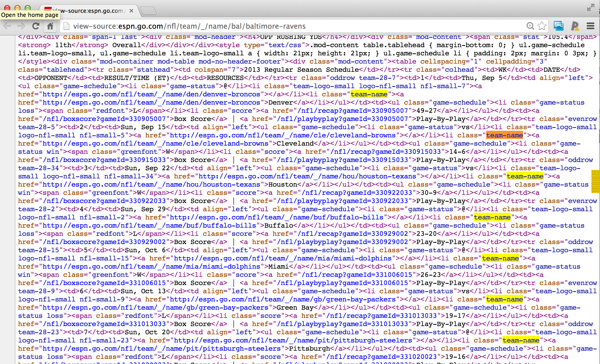Click the 'Houston' link text
Image resolution: width=600 pixels, height=364 pixels.
[283, 185]
